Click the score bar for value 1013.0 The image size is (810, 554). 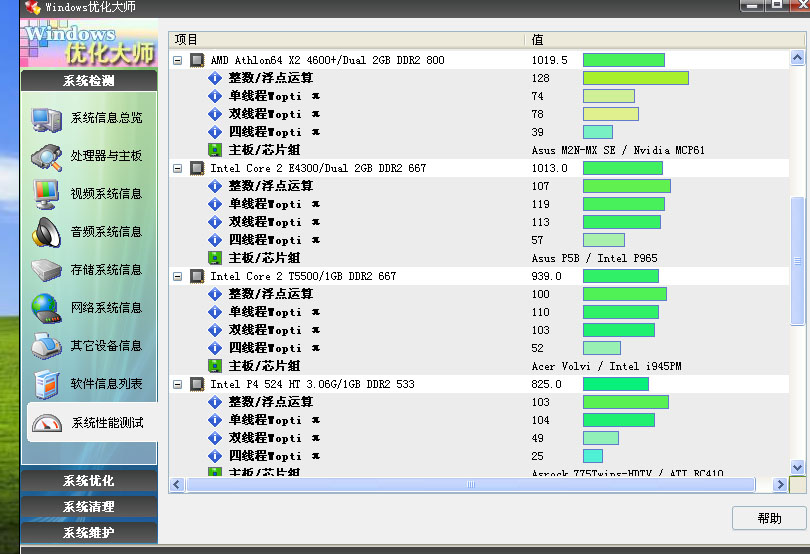click(x=622, y=168)
